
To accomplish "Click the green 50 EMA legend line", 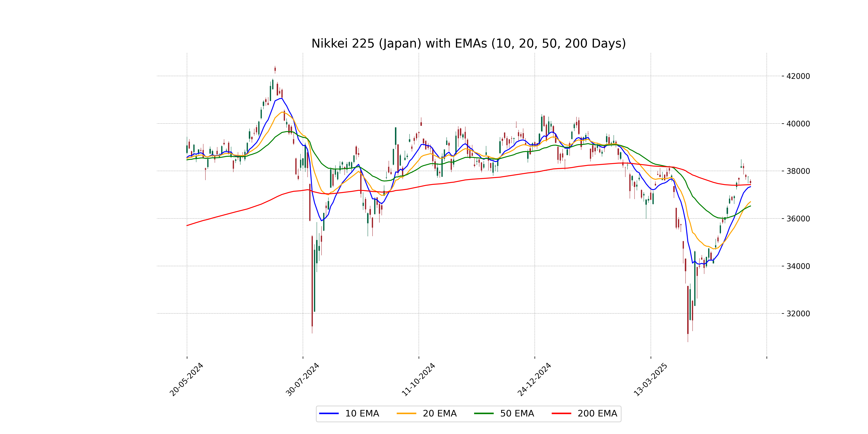I will click(x=484, y=413).
